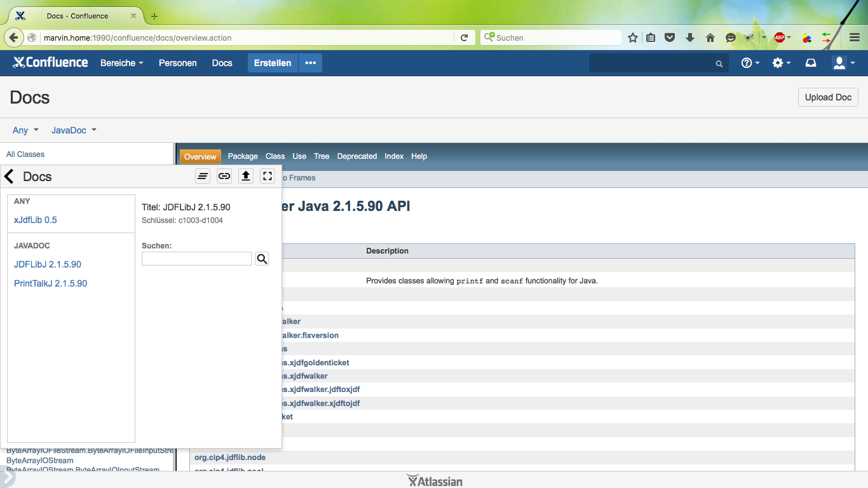Viewport: 868px width, 488px height.
Task: Open the org.cip4.jdflib.node package link
Action: point(230,457)
